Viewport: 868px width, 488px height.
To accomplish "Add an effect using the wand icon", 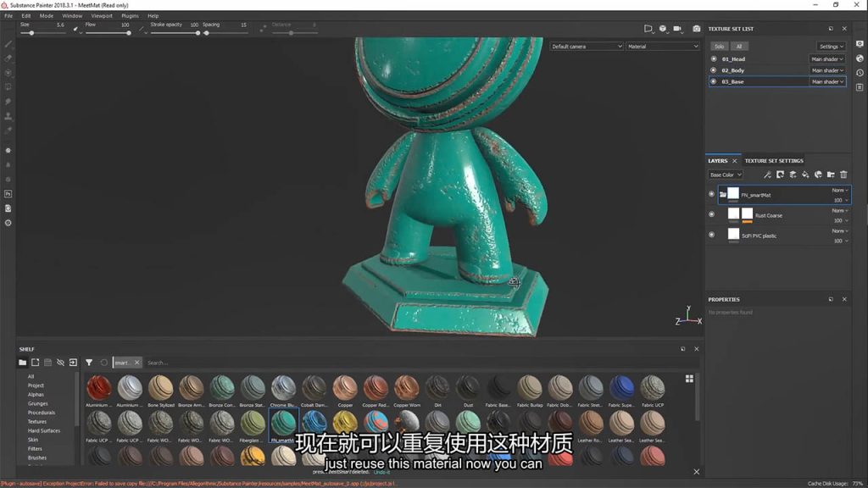I will pyautogui.click(x=767, y=175).
